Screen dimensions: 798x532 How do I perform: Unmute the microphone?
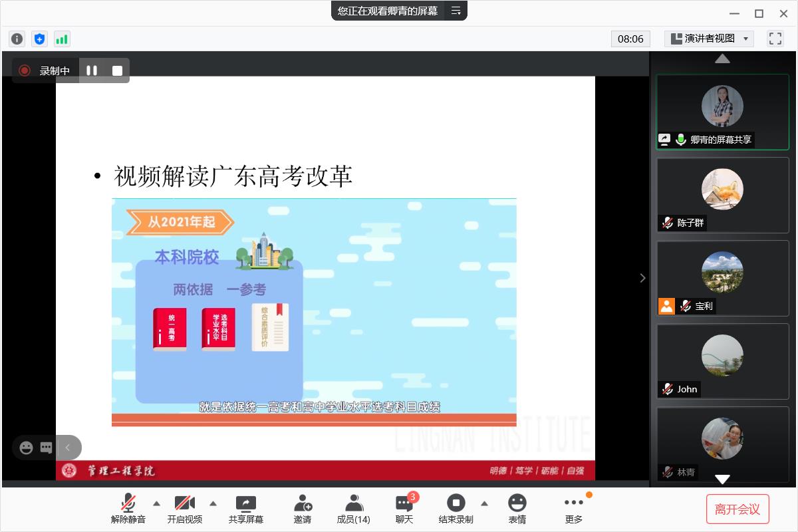pyautogui.click(x=128, y=509)
